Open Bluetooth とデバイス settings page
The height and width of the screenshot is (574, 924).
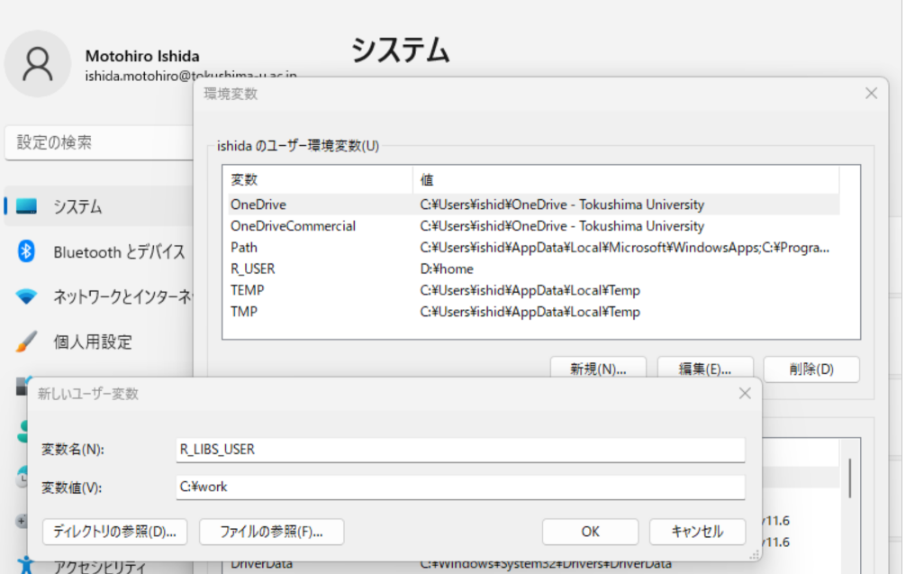(118, 251)
